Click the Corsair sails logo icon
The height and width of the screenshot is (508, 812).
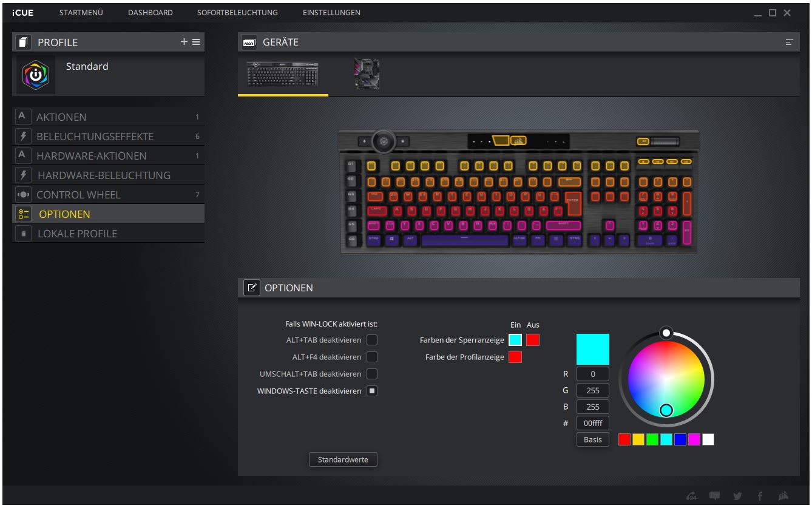(783, 496)
